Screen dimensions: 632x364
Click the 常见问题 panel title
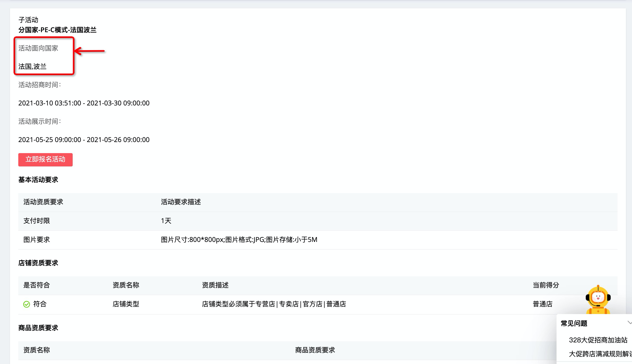pyautogui.click(x=574, y=323)
